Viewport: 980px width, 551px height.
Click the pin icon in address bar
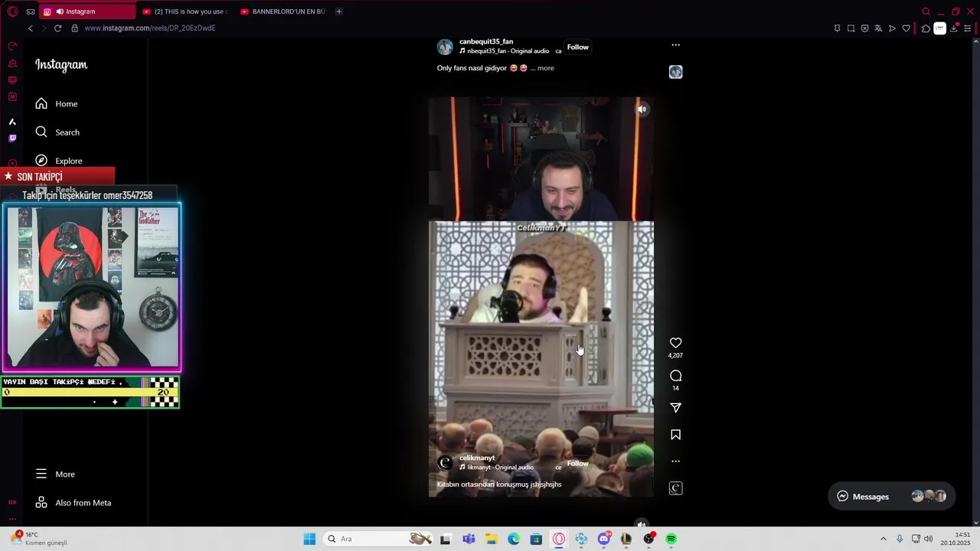tap(837, 28)
